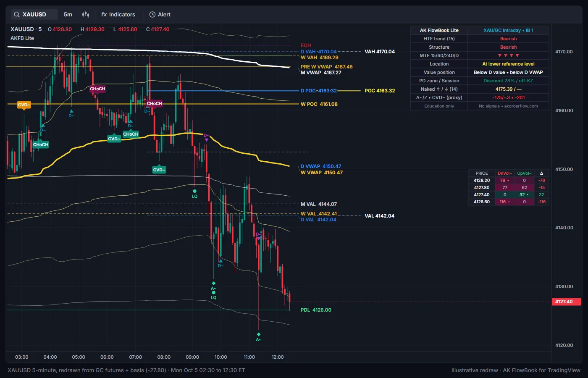Click the M VWAP 4167.27 label
The height and width of the screenshot is (378, 588).
[x=321, y=73]
